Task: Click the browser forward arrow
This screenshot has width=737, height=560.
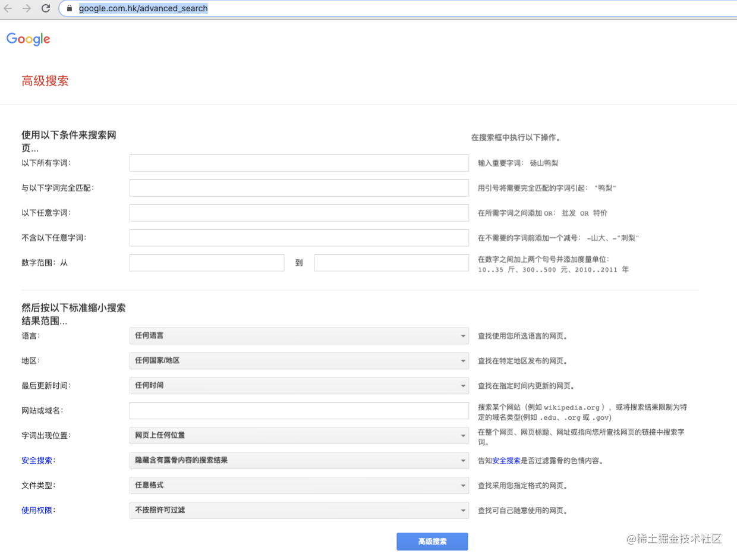Action: 26,8
